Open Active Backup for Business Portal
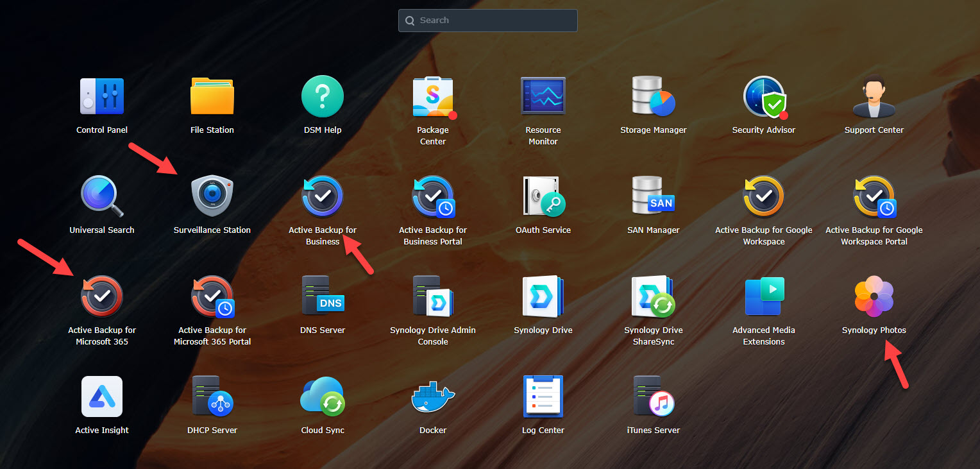Image resolution: width=980 pixels, height=469 pixels. coord(433,196)
